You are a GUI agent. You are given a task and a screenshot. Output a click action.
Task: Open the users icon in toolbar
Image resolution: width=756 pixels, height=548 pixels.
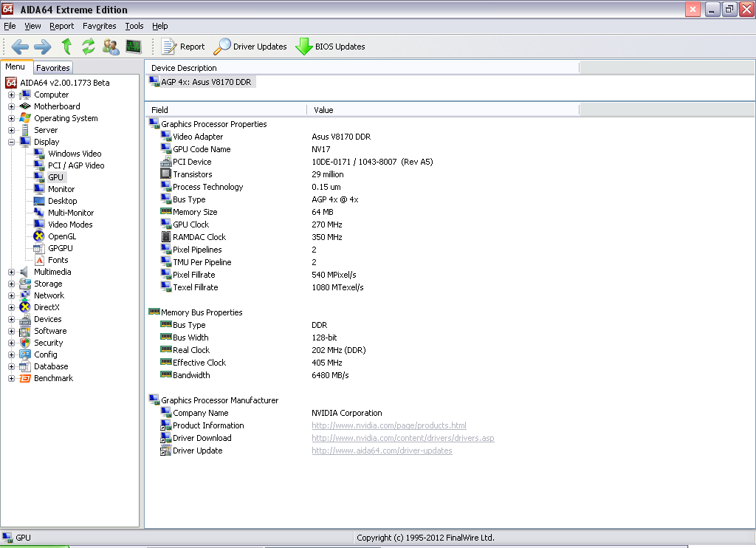coord(111,47)
